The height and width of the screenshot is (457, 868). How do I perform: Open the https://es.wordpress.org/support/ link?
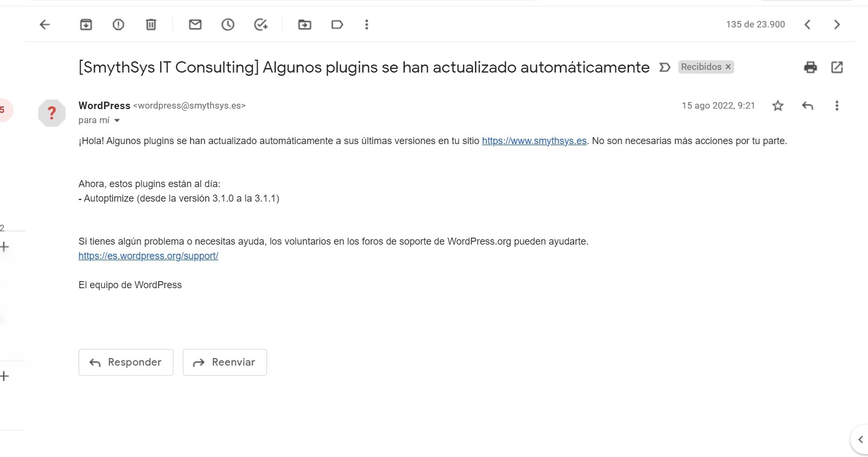point(148,256)
